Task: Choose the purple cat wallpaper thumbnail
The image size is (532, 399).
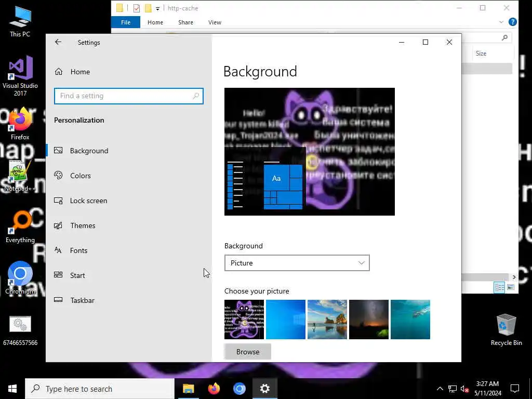Action: [x=244, y=320]
